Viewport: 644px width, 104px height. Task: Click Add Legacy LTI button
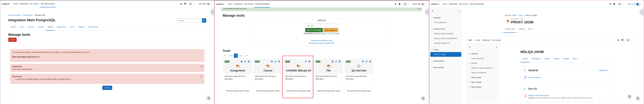[331, 30]
